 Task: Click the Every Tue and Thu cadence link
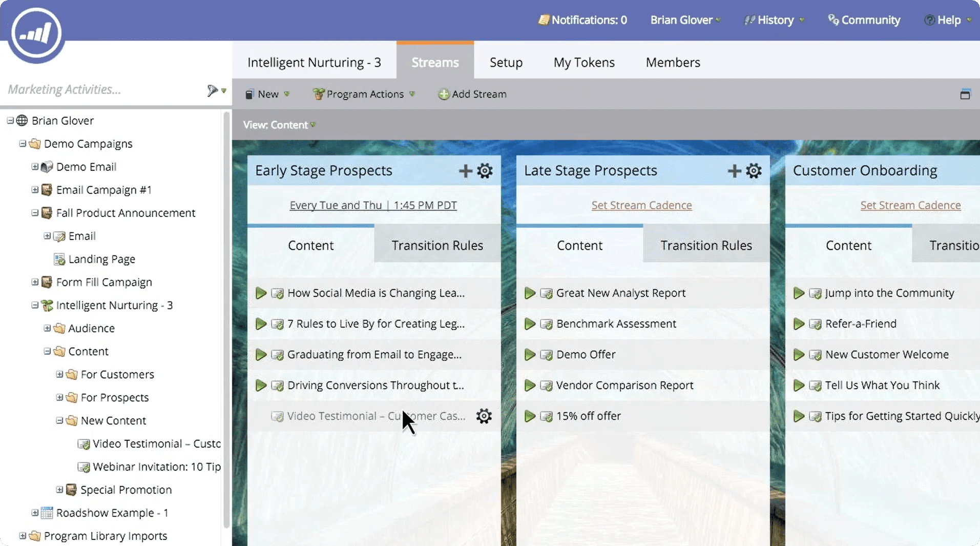coord(373,205)
